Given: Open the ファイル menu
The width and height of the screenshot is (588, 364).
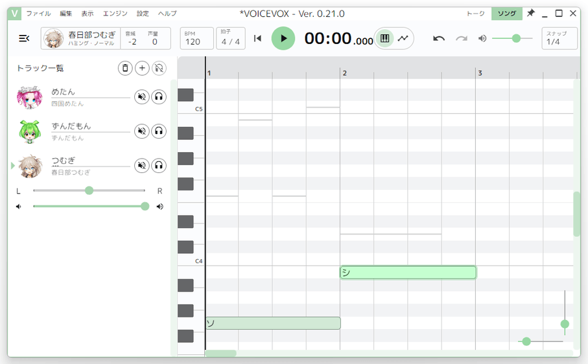Looking at the screenshot, I should pos(39,14).
